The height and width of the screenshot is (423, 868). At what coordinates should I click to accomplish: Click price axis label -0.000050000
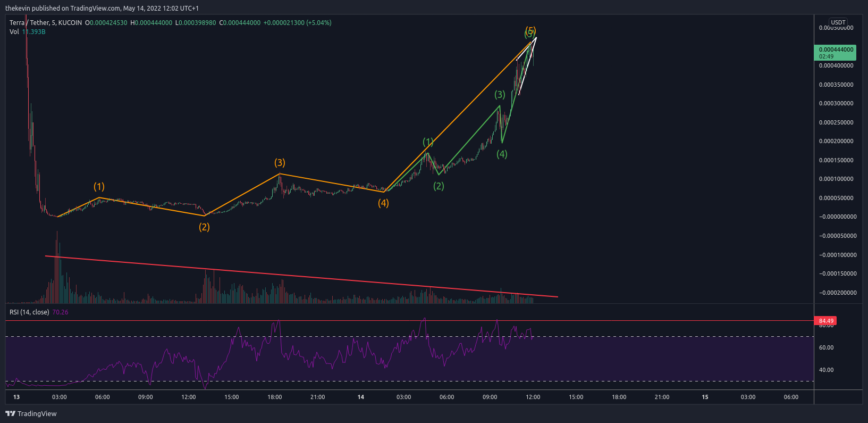[838, 236]
